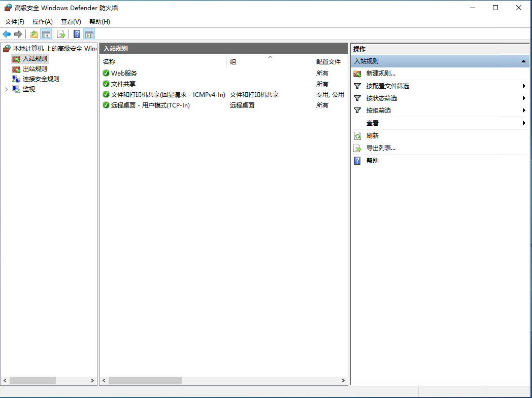This screenshot has height=398, width=532.
Task: Click 所有 profile cell in Web服务 row
Action: click(322, 73)
